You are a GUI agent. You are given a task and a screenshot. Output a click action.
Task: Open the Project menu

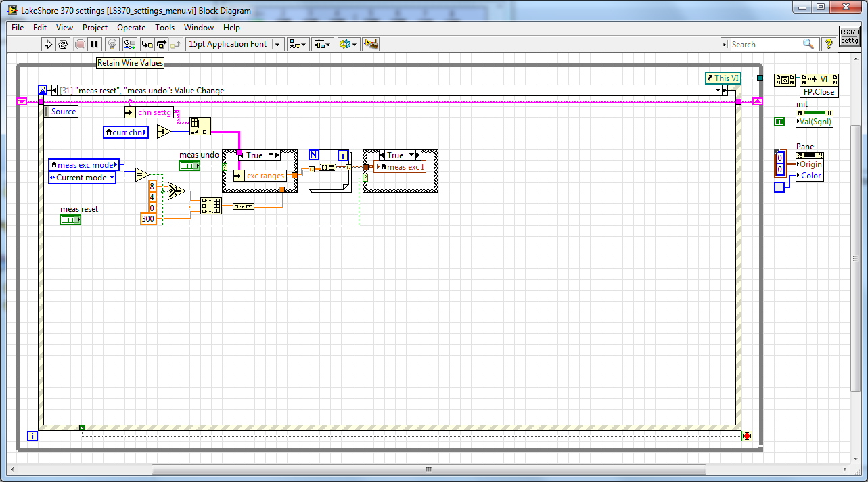coord(95,28)
